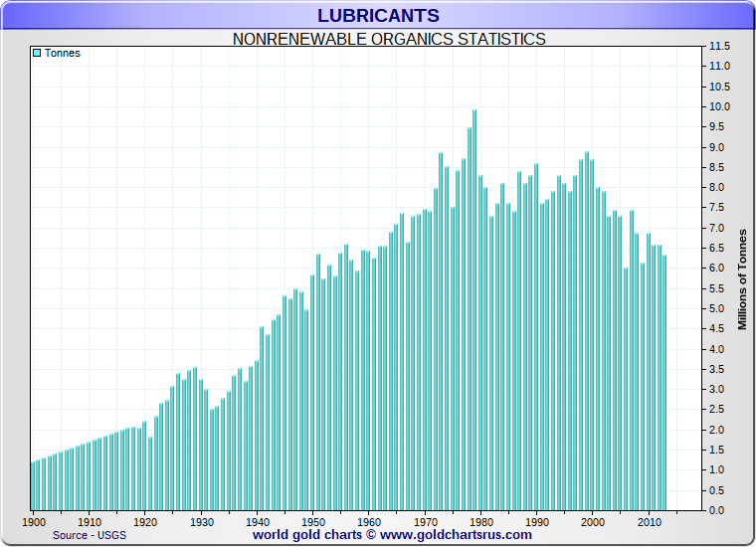Screen dimensions: 756x547
Task: Click the Source - USGS text
Action: click(x=90, y=535)
